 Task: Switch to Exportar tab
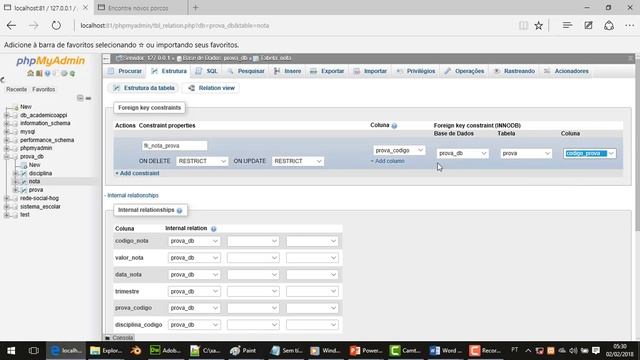[327, 71]
